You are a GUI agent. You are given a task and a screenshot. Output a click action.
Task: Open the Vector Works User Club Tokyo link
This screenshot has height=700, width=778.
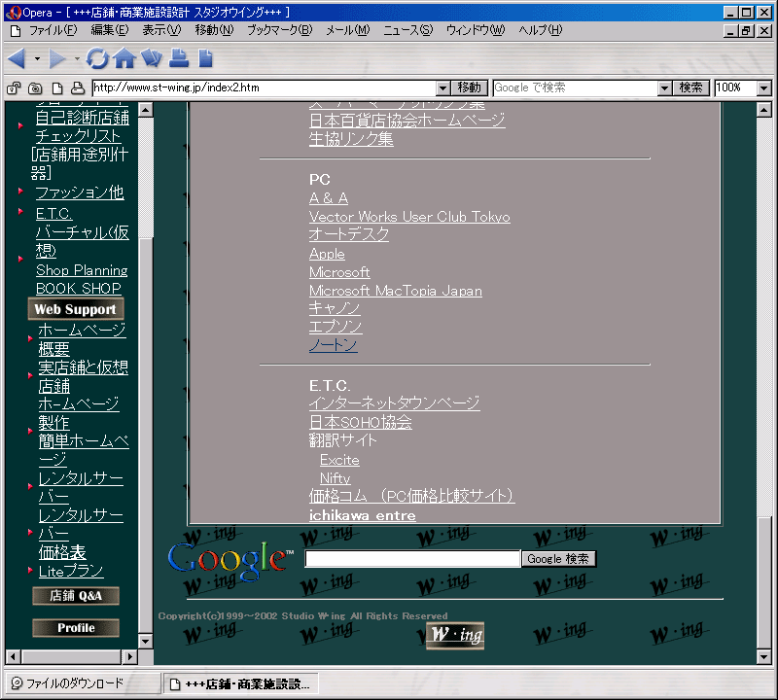tap(409, 217)
